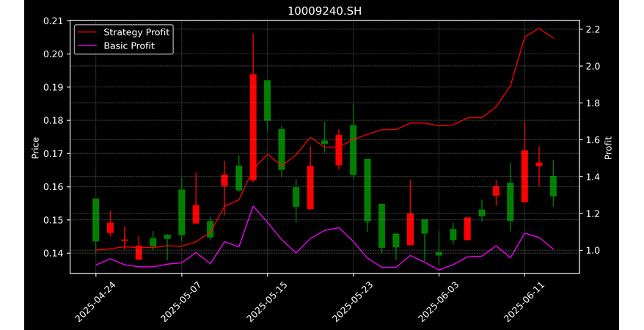Screen dimensions: 644x330
Task: Click the green candlestick on 2025-05-23
Action: [354, 150]
